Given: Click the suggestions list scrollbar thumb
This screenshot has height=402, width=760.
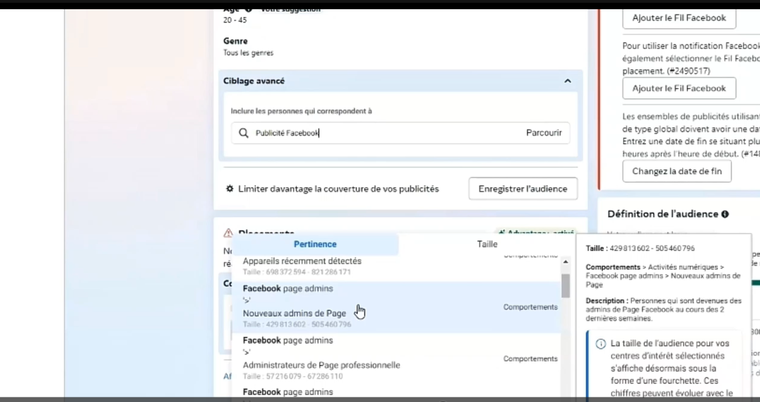Looking at the screenshot, I should pos(566,286).
